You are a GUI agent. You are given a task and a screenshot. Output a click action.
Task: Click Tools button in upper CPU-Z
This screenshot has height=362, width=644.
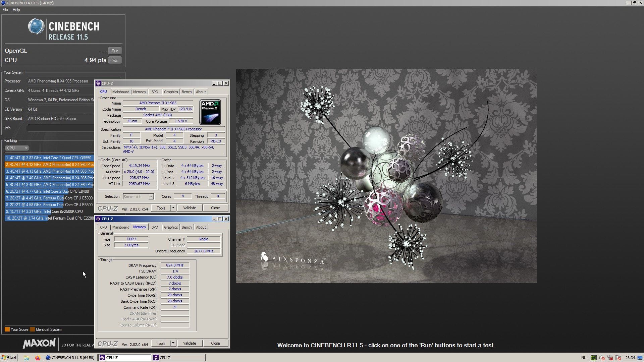click(161, 208)
